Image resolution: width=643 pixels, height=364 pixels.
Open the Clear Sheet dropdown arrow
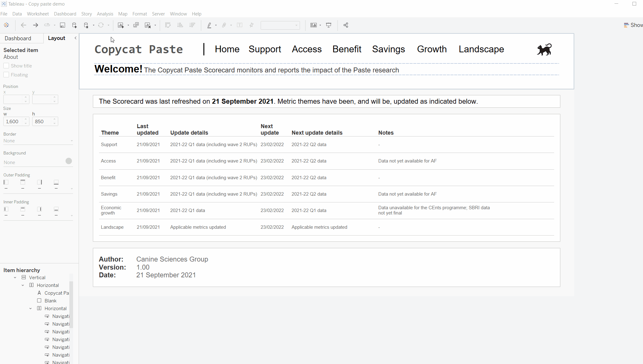click(x=155, y=25)
